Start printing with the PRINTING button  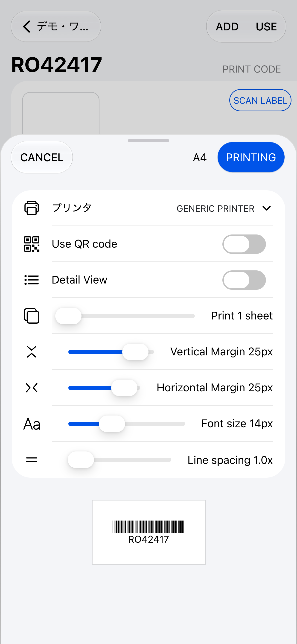251,157
